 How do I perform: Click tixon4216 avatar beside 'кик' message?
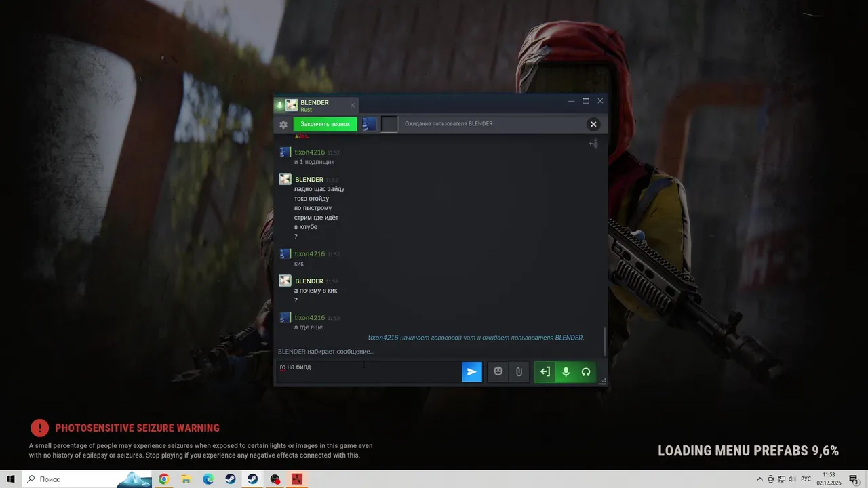pos(285,253)
